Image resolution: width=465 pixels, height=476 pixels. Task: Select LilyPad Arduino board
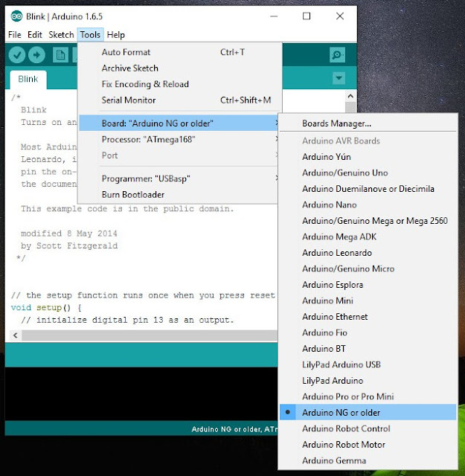(x=368, y=381)
